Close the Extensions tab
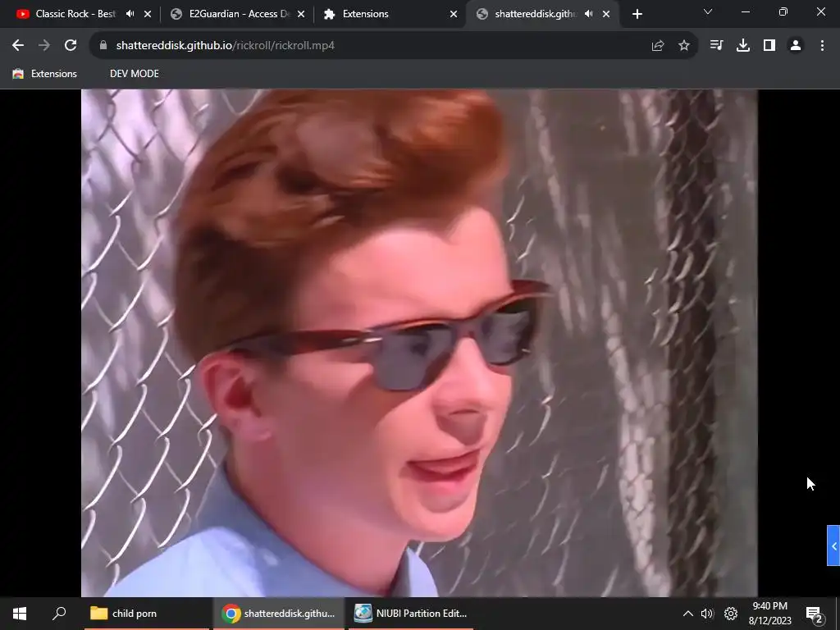The height and width of the screenshot is (630, 840). (454, 14)
